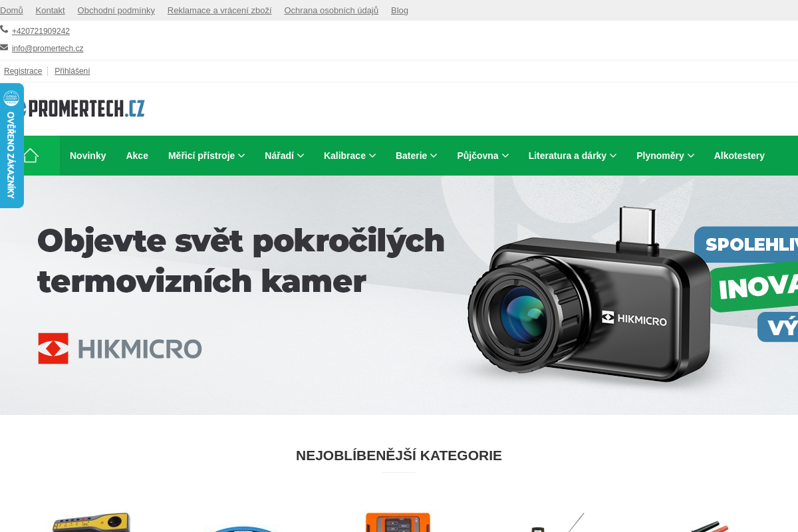Click the home icon in the green menu bar
This screenshot has height=532, width=798.
pyautogui.click(x=31, y=155)
